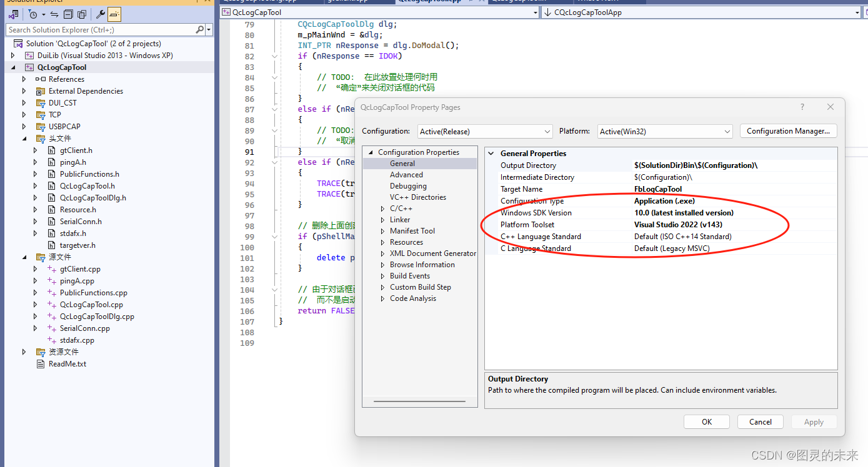Toggle the Pending Changes Filter clock icon
The image size is (868, 467).
pos(33,14)
